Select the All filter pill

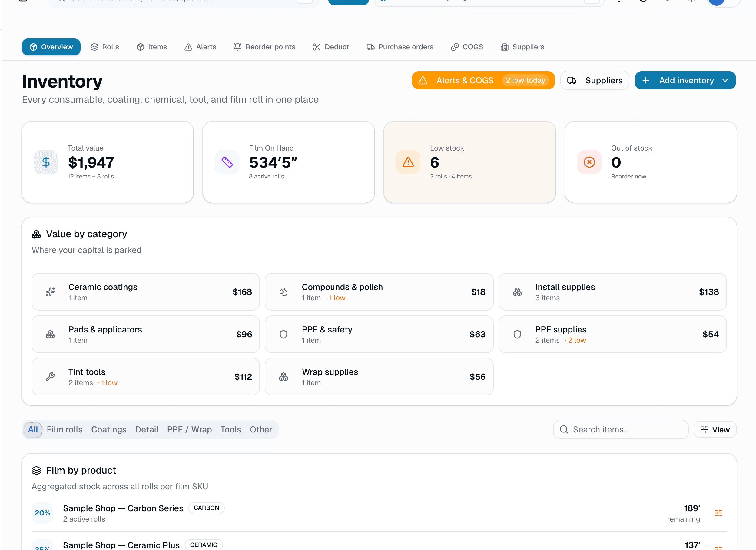[33, 429]
